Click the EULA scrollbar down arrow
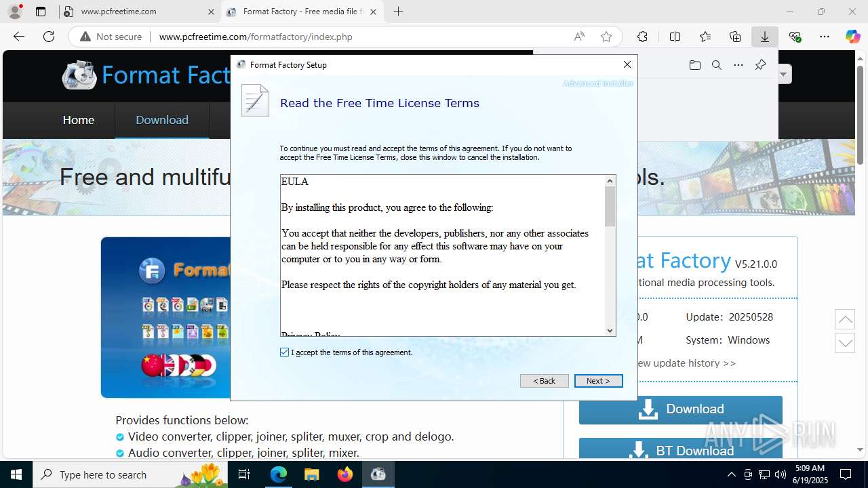The height and width of the screenshot is (488, 868). click(x=610, y=331)
